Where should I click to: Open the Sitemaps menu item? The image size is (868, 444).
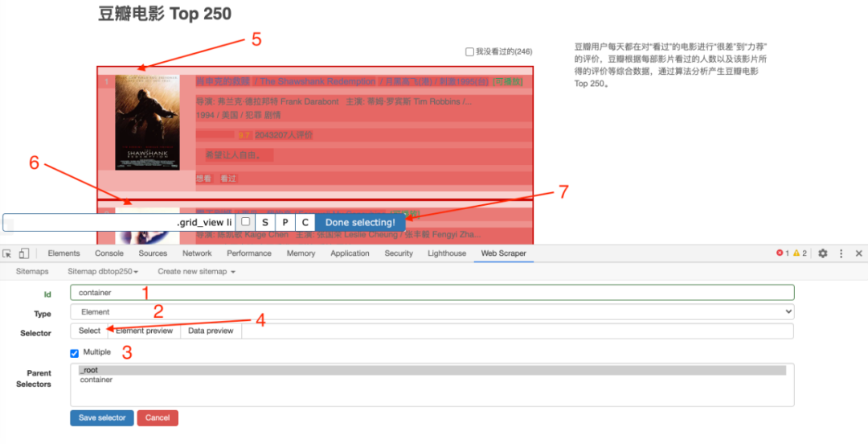(x=32, y=272)
